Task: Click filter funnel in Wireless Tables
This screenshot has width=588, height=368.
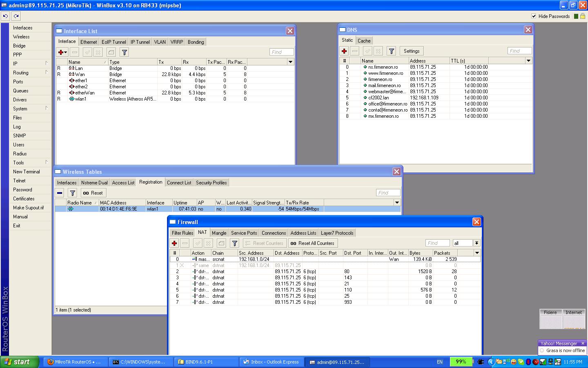Action: (73, 193)
